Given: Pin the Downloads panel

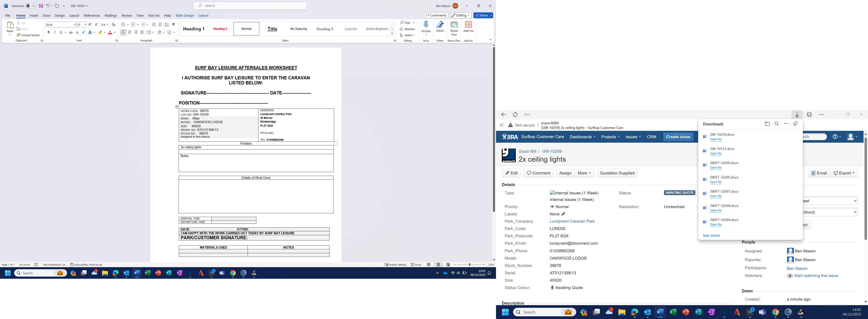Looking at the screenshot, I should [796, 124].
